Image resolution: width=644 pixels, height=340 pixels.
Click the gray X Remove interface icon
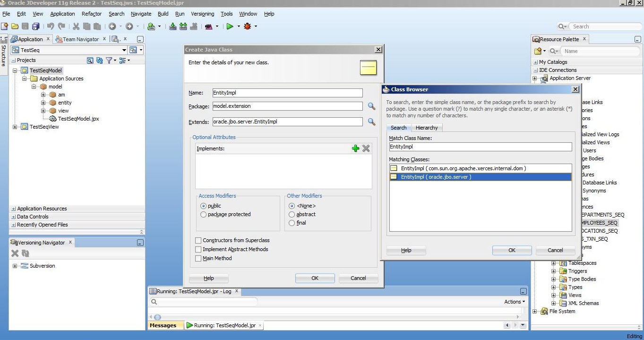[x=366, y=148]
